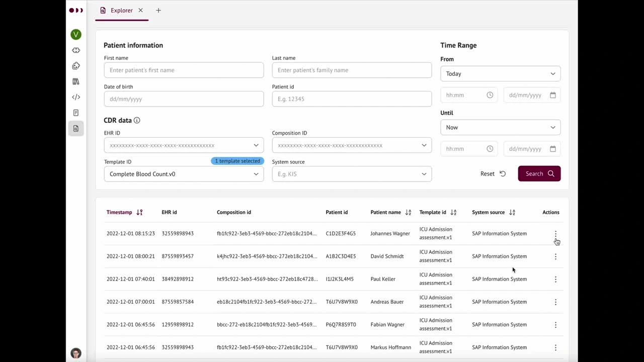644x362 pixels.
Task: Expand the Until 'Now' dropdown
Action: (500, 127)
